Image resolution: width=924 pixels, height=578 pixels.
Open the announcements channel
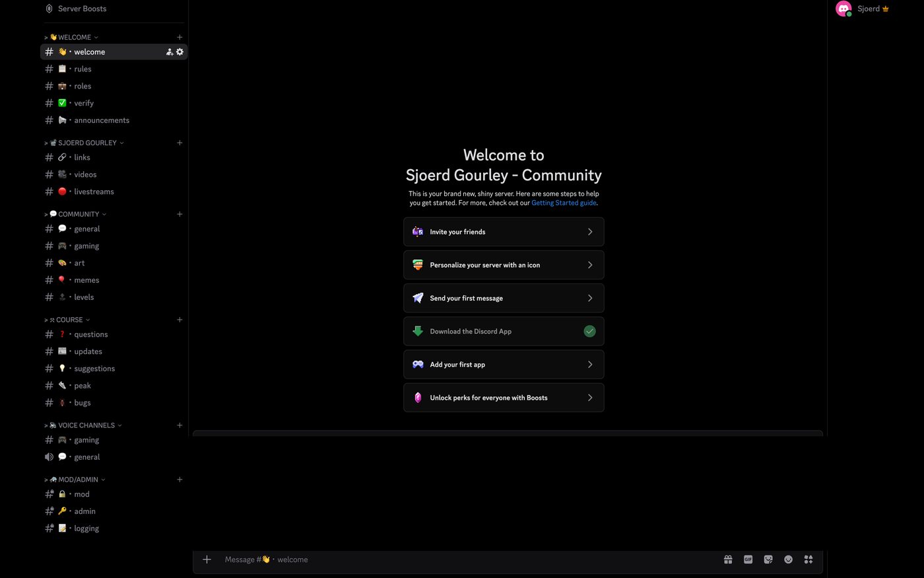pyautogui.click(x=114, y=120)
